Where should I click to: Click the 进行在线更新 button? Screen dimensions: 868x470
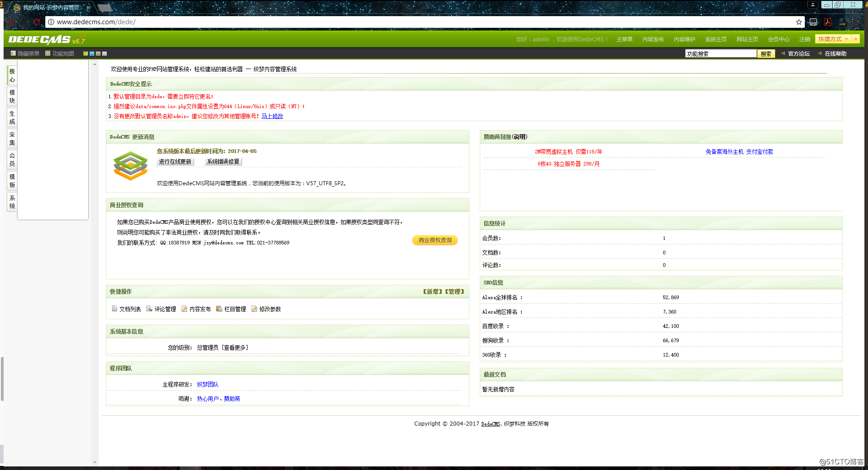tap(175, 161)
